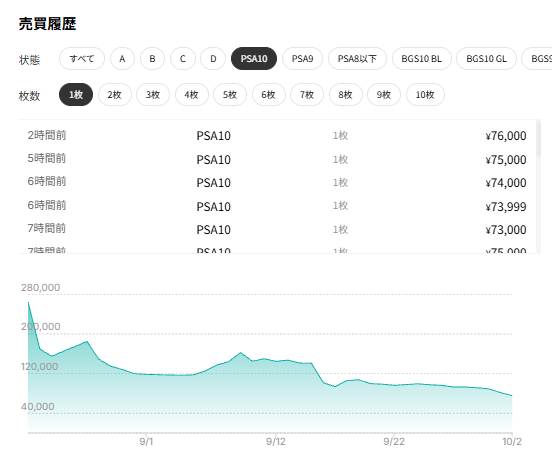Click the 120,000 axis label
The height and width of the screenshot is (469, 552).
[39, 367]
